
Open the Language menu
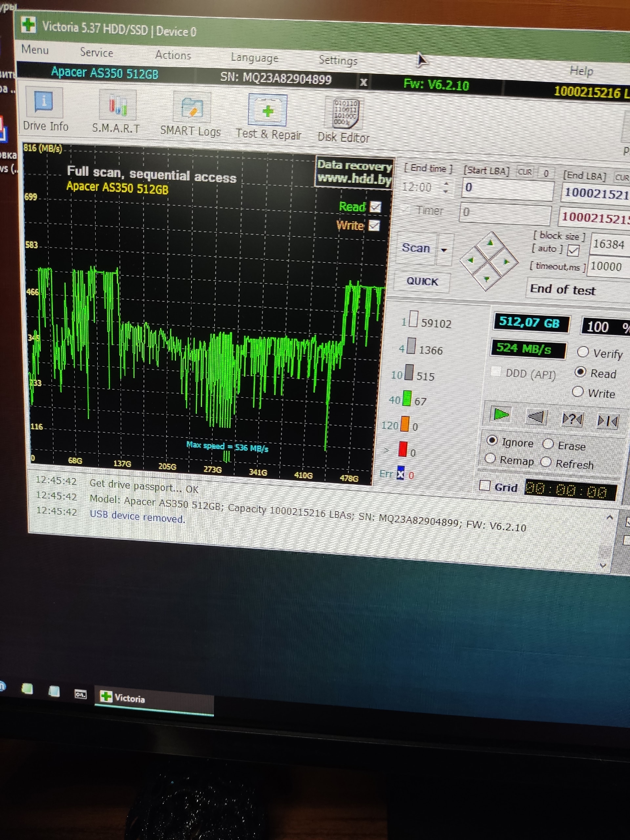click(x=254, y=58)
